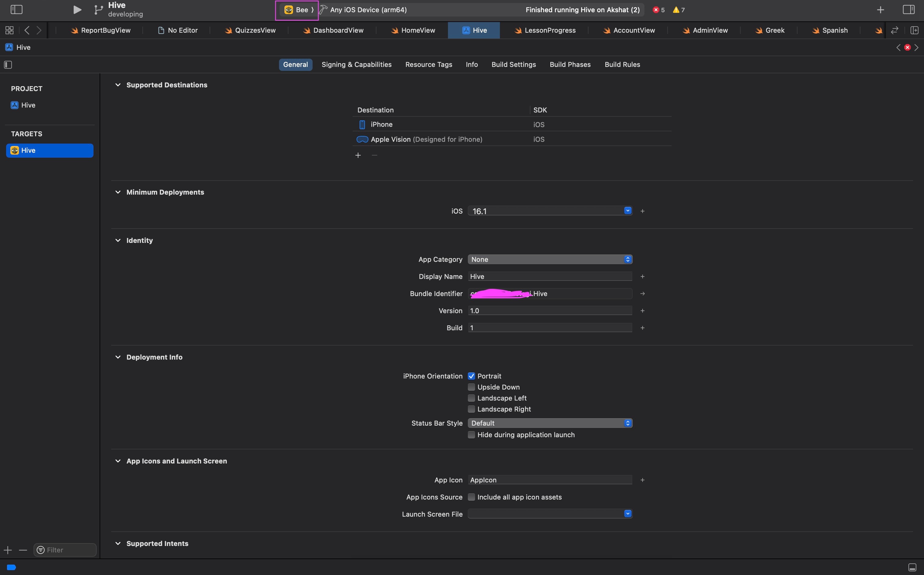
Task: Select iPhone destination row
Action: tap(512, 124)
